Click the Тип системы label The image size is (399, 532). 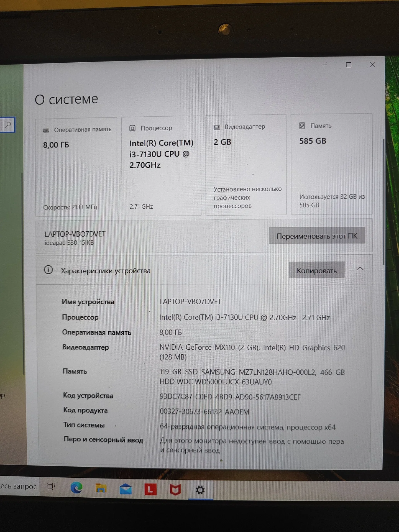point(84,425)
